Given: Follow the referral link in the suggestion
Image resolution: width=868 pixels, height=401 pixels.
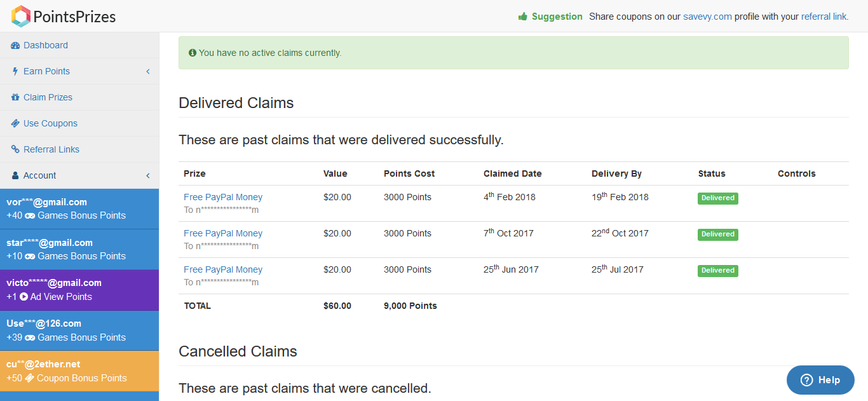Looking at the screenshot, I should (x=825, y=17).
